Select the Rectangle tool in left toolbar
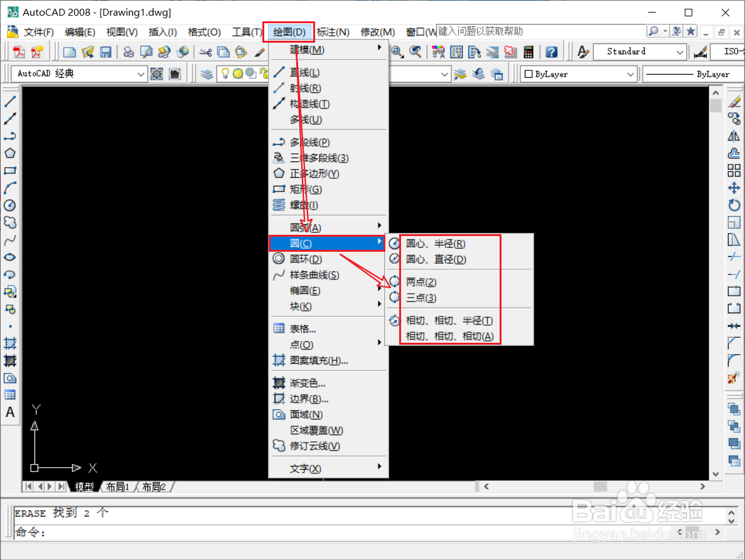The width and height of the screenshot is (745, 560). click(x=10, y=171)
